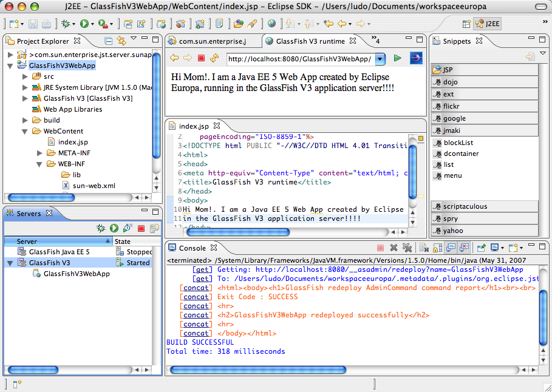Viewport: 552px width, 392px height.
Task: Click the Console horizontal scrollbar thumb
Action: [x=258, y=370]
